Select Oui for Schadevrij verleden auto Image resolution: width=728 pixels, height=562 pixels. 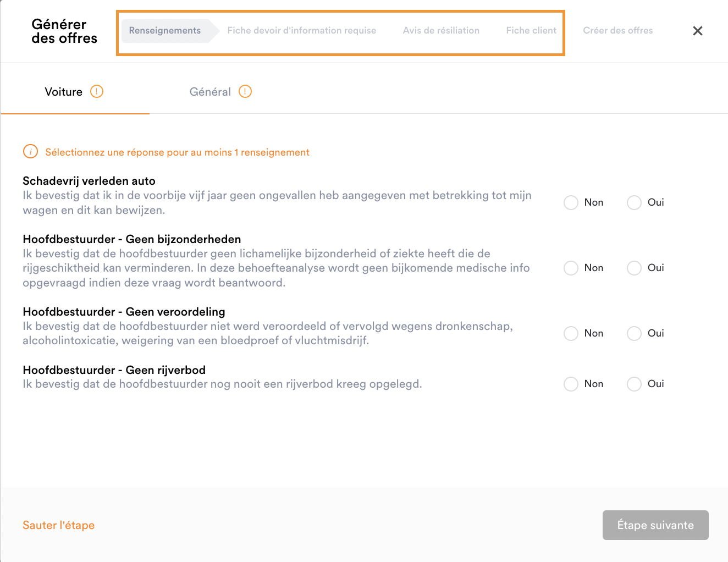pos(635,202)
